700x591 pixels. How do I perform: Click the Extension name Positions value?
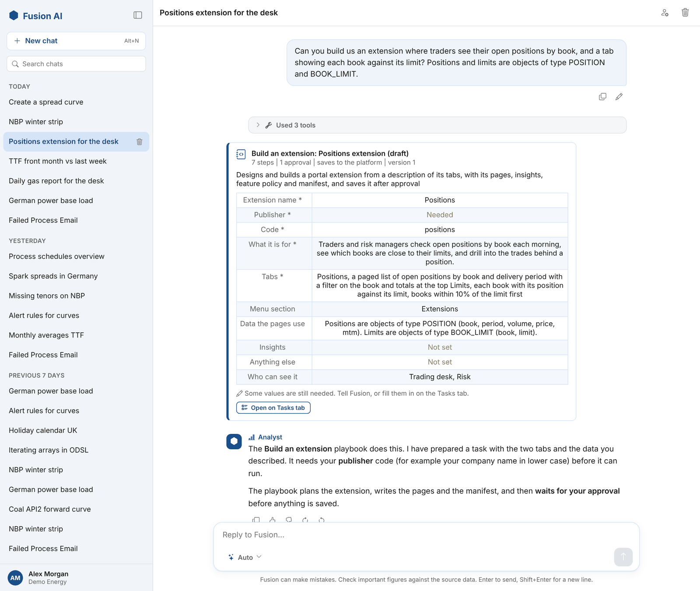tap(440, 200)
